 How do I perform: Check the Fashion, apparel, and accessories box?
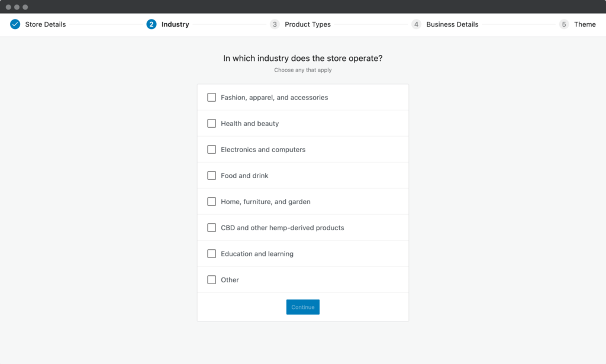pos(212,98)
